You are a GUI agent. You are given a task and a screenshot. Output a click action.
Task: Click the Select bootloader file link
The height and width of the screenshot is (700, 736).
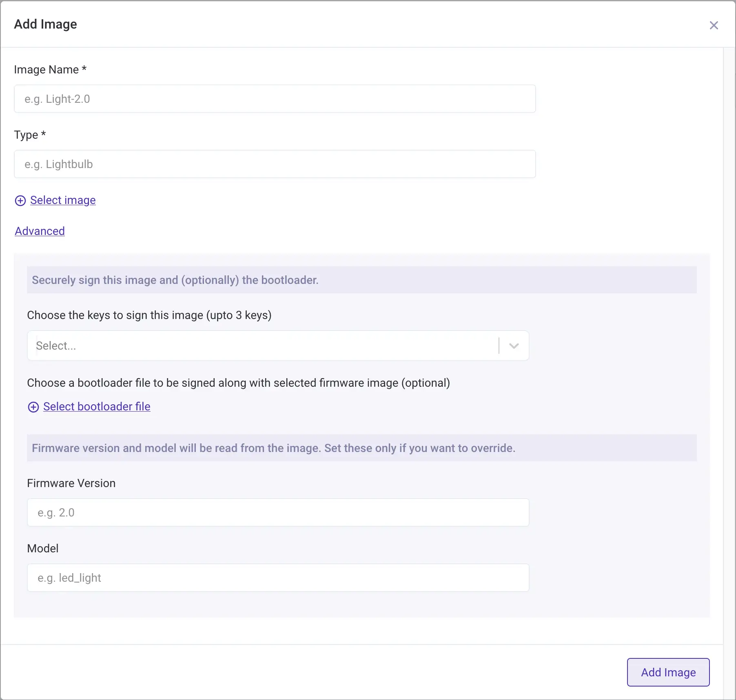click(97, 407)
